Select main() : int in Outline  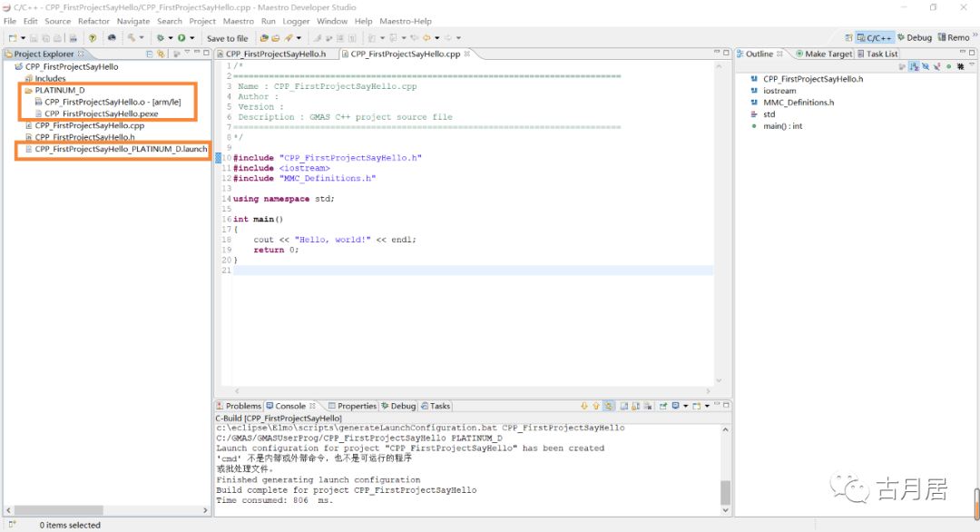[782, 125]
